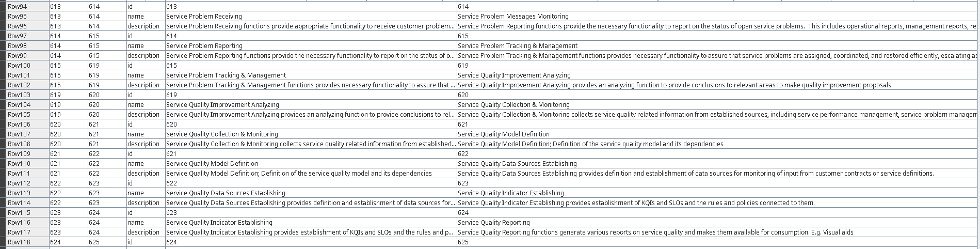Select the 'id' cell in Row112

[146, 183]
